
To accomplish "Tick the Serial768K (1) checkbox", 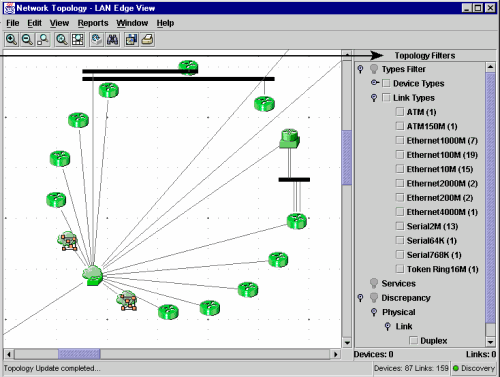I will tap(399, 255).
